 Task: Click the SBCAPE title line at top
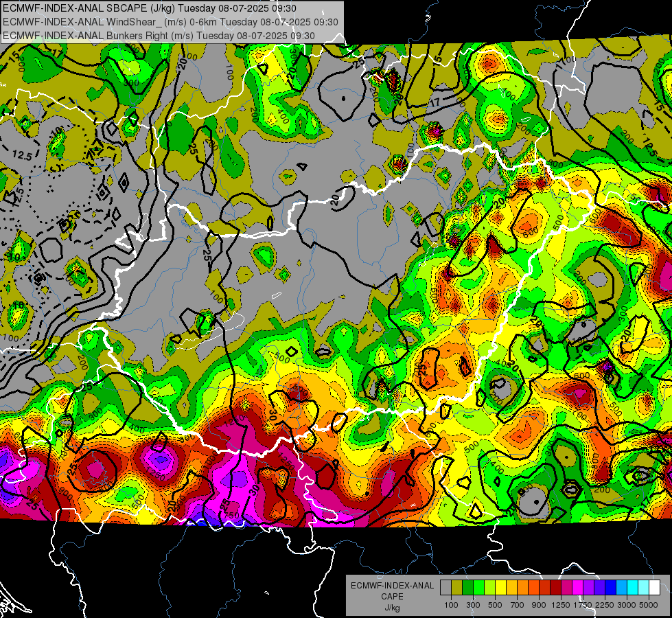[149, 8]
